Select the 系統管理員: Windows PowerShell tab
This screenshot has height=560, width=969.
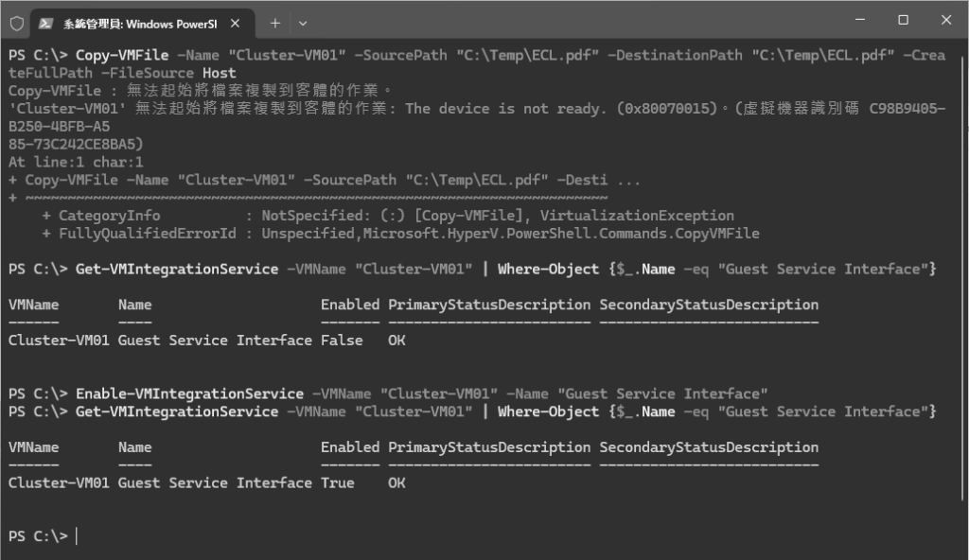142,24
